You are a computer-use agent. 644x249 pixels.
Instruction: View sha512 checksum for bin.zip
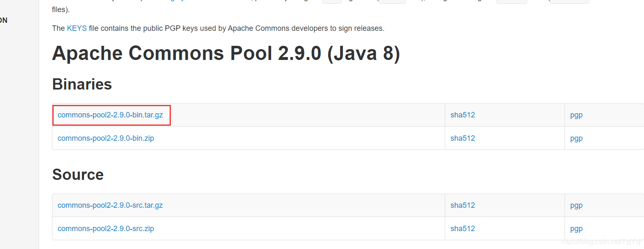462,138
